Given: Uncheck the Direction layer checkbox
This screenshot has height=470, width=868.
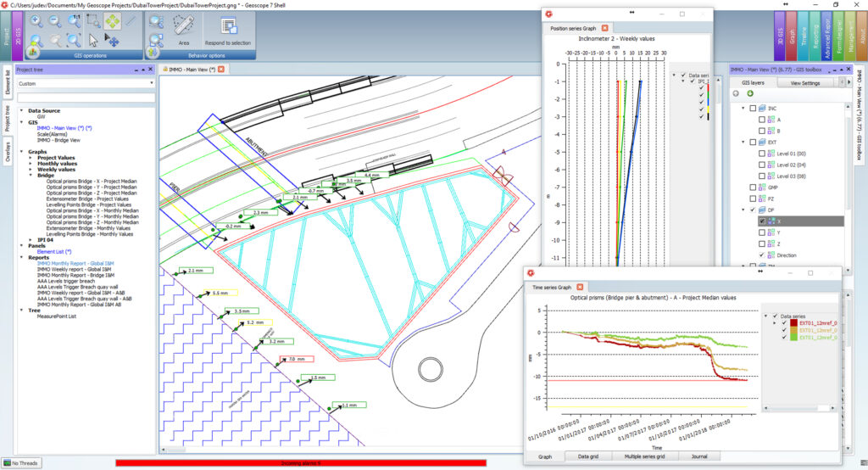Looking at the screenshot, I should tap(760, 255).
